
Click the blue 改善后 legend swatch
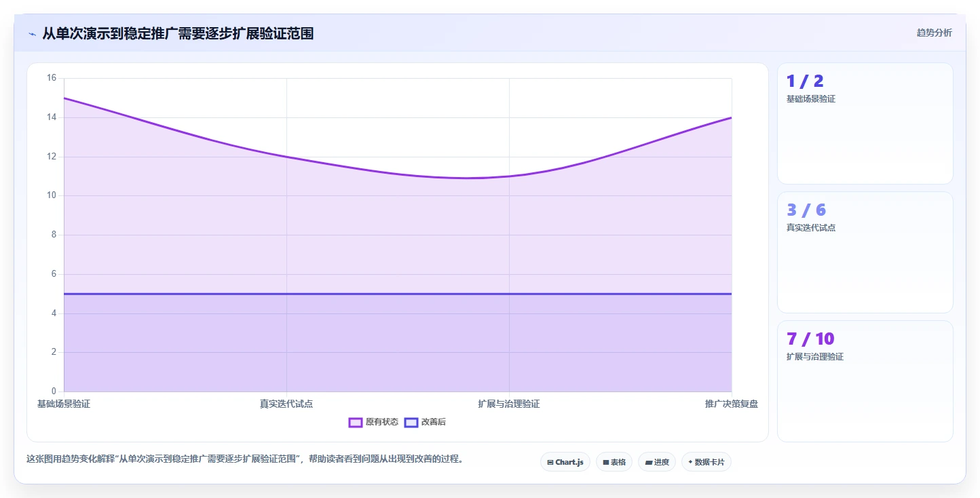tap(411, 422)
